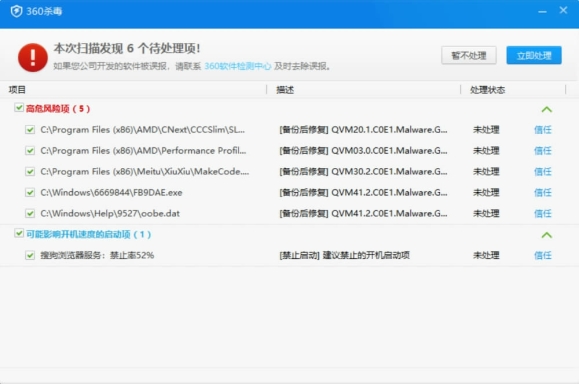The width and height of the screenshot is (579, 384).
Task: Minimize the 360杀毒 window
Action: [x=542, y=12]
